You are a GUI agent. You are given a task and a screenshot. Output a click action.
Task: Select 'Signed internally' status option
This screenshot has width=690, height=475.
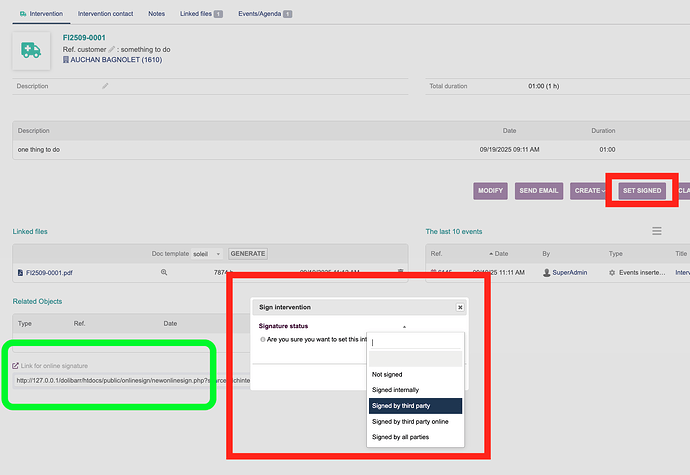pyautogui.click(x=395, y=389)
